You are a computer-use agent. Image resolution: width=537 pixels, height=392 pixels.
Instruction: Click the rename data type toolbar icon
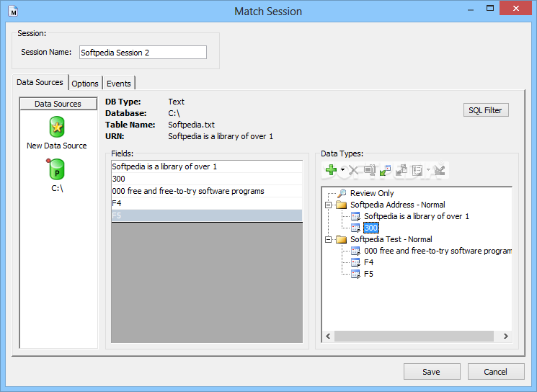pyautogui.click(x=370, y=170)
